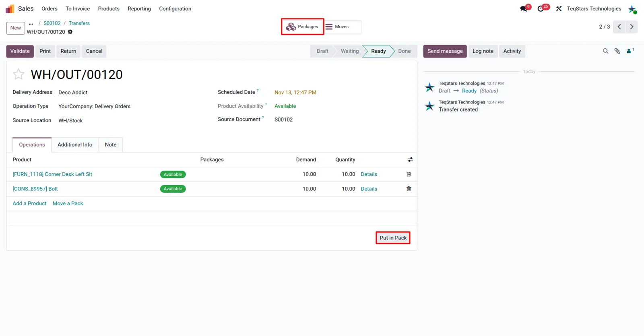644x336 pixels.
Task: Click the Done status stage
Action: [405, 51]
